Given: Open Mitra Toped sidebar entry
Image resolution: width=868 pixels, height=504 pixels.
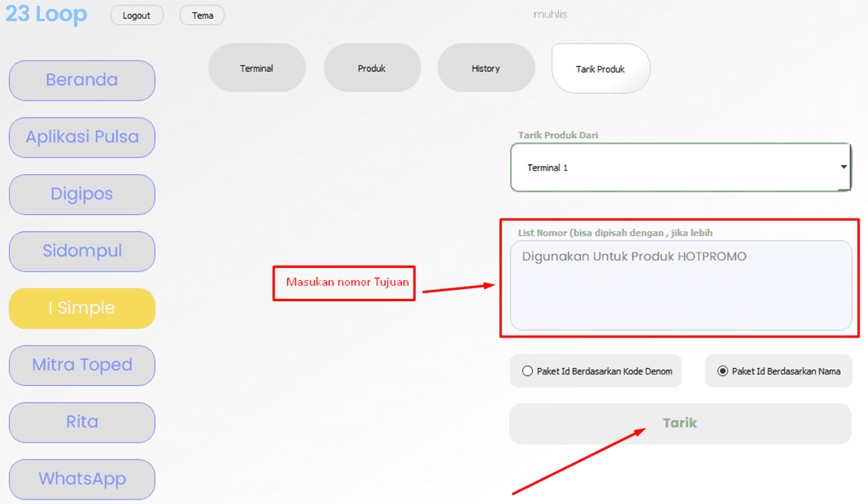Looking at the screenshot, I should coord(82,365).
